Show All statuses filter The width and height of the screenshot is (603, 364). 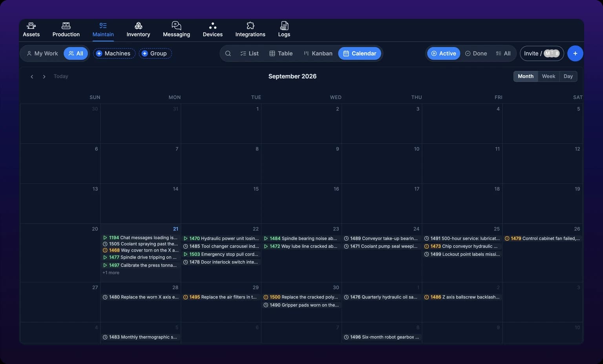pyautogui.click(x=503, y=53)
